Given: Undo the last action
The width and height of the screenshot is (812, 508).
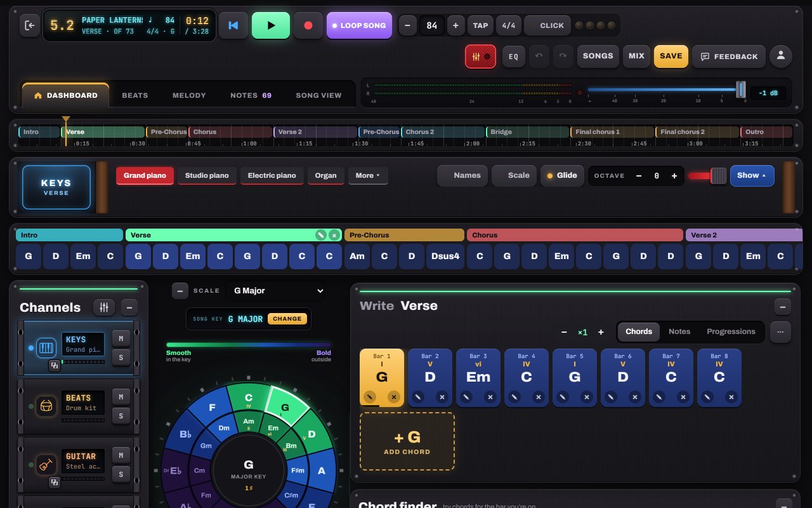Looking at the screenshot, I should click(x=539, y=56).
